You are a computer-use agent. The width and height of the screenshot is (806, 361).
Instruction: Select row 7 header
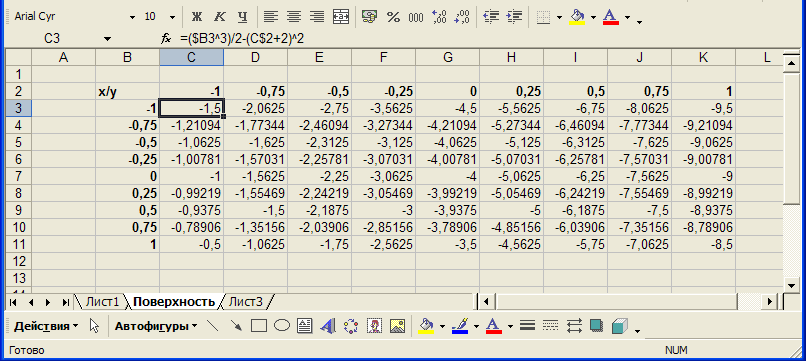click(19, 176)
